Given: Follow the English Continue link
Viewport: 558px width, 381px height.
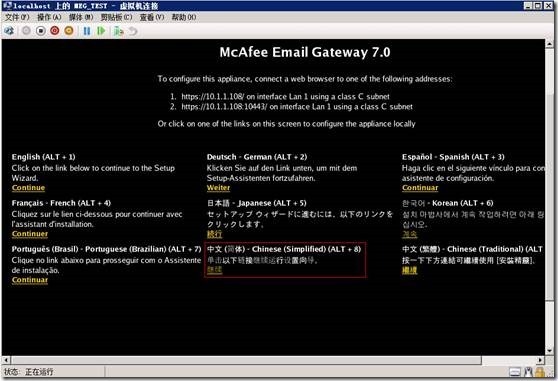Looking at the screenshot, I should [28, 188].
